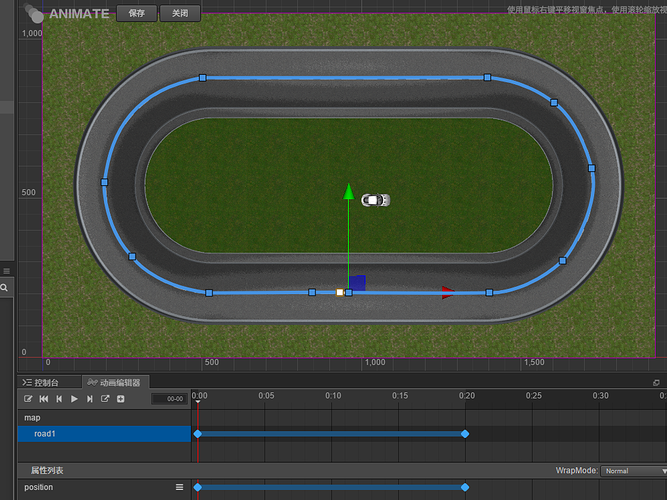The height and width of the screenshot is (500, 667).
Task: Click the 保存 (Save) button
Action: [x=136, y=14]
